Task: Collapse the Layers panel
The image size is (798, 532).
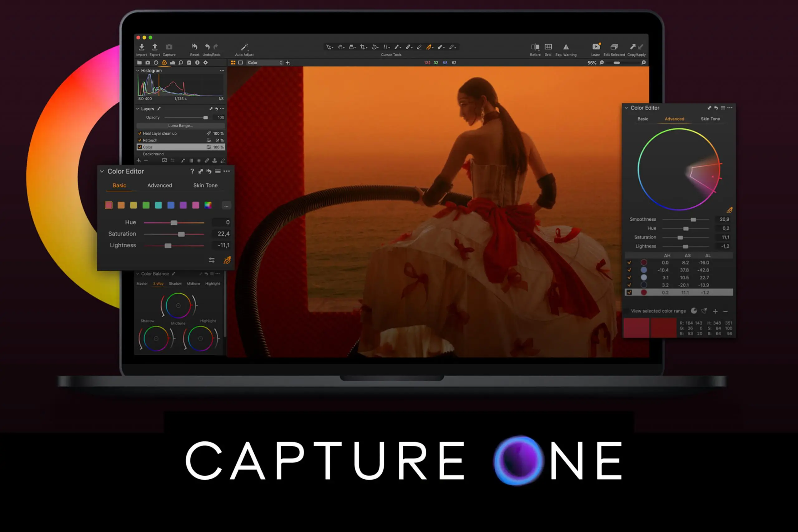Action: [138, 108]
